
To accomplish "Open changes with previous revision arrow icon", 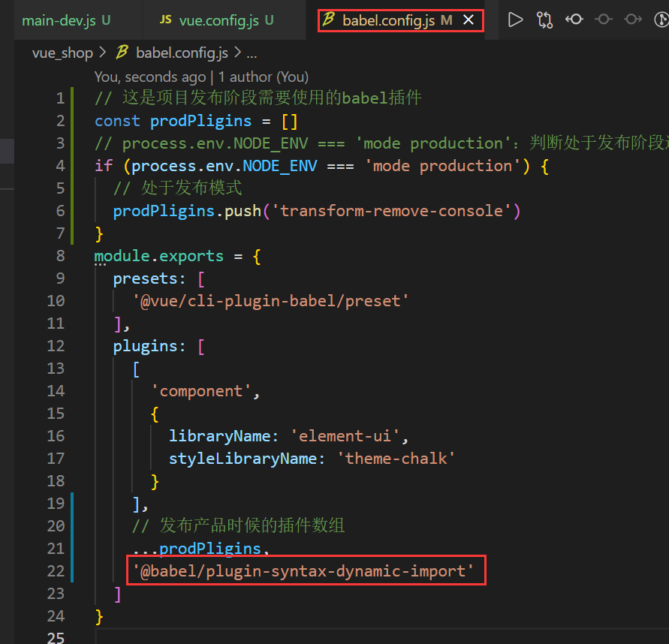I will [574, 20].
